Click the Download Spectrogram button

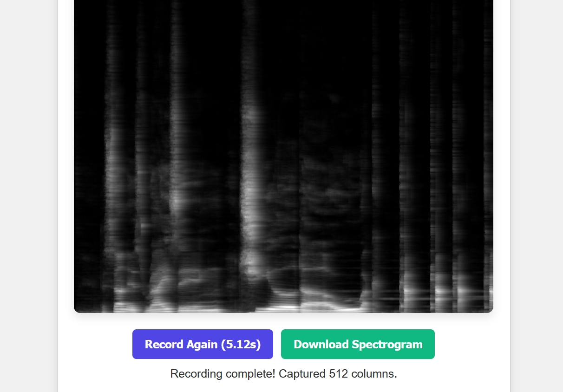pyautogui.click(x=358, y=344)
